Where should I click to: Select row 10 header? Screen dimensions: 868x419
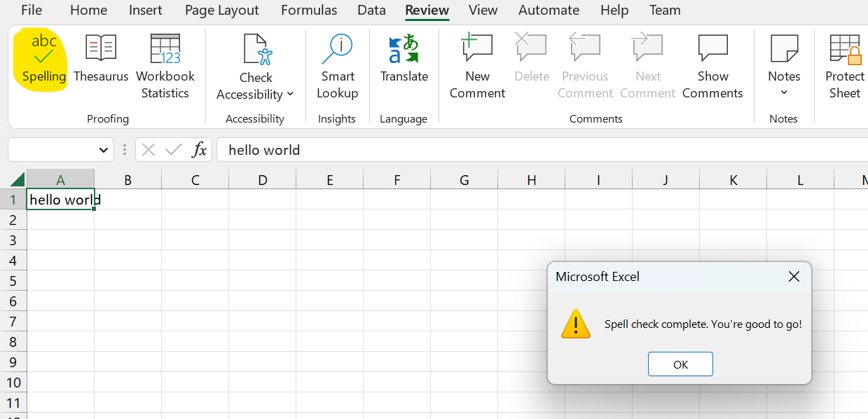click(x=13, y=383)
